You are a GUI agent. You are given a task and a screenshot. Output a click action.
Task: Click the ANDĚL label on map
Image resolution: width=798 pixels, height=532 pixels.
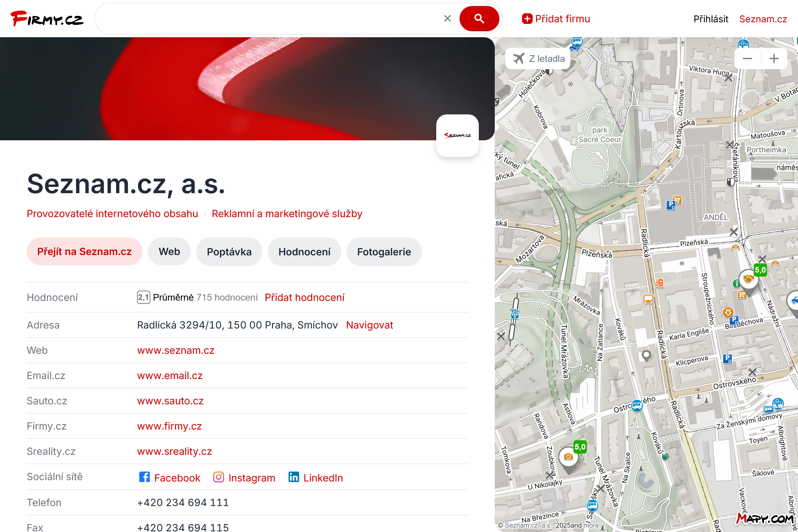tap(716, 217)
